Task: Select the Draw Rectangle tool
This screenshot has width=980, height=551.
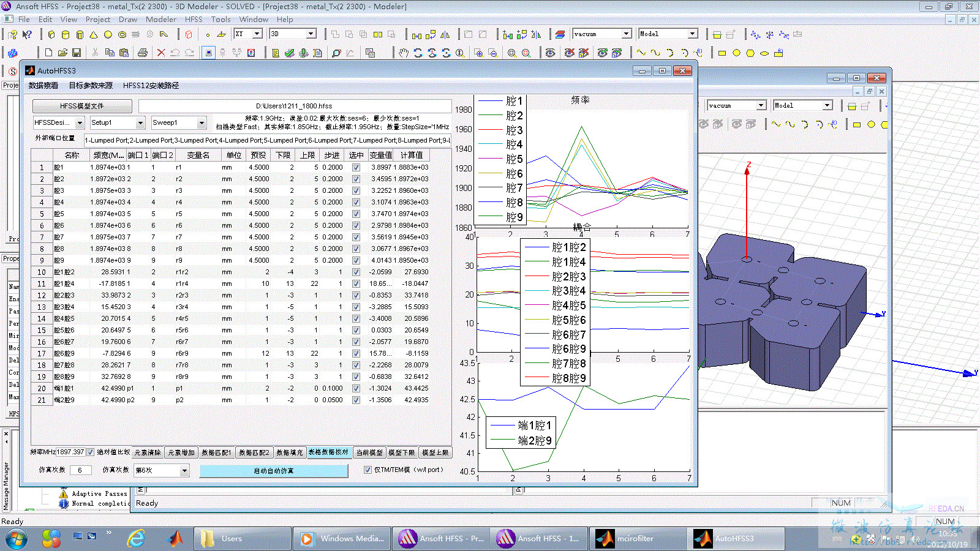Action: pos(722,53)
